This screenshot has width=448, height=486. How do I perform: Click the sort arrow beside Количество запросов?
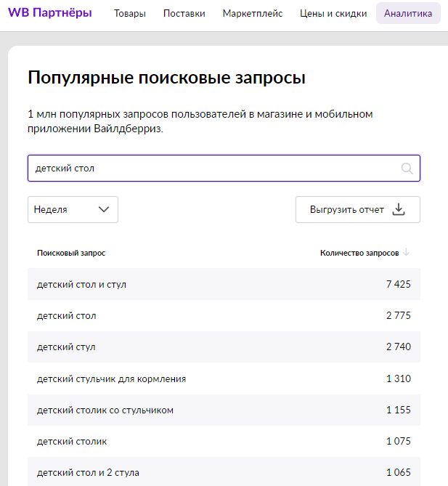pyautogui.click(x=407, y=253)
